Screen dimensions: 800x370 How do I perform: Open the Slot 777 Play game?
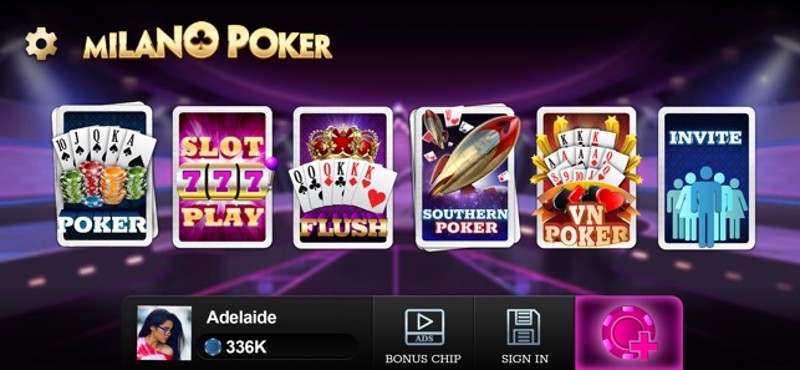(x=223, y=177)
